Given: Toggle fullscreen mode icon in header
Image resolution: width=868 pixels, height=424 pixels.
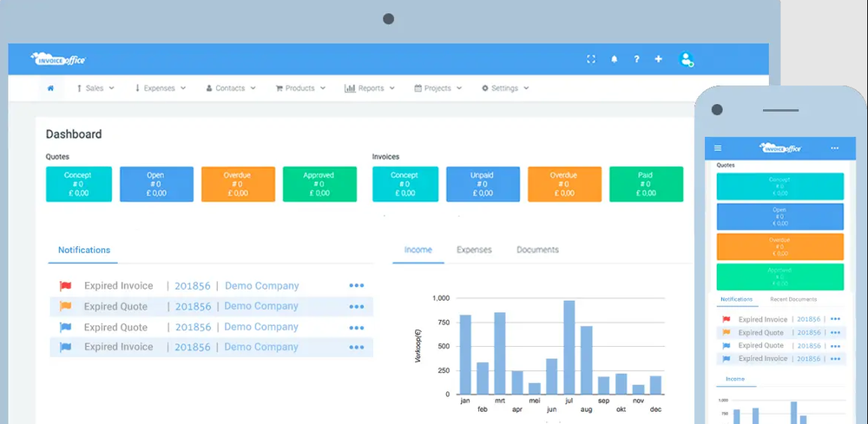Looking at the screenshot, I should pos(591,59).
